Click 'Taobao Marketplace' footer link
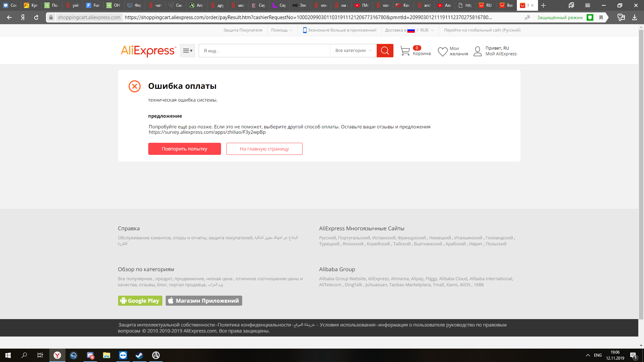The width and height of the screenshot is (644, 362). coord(410,285)
